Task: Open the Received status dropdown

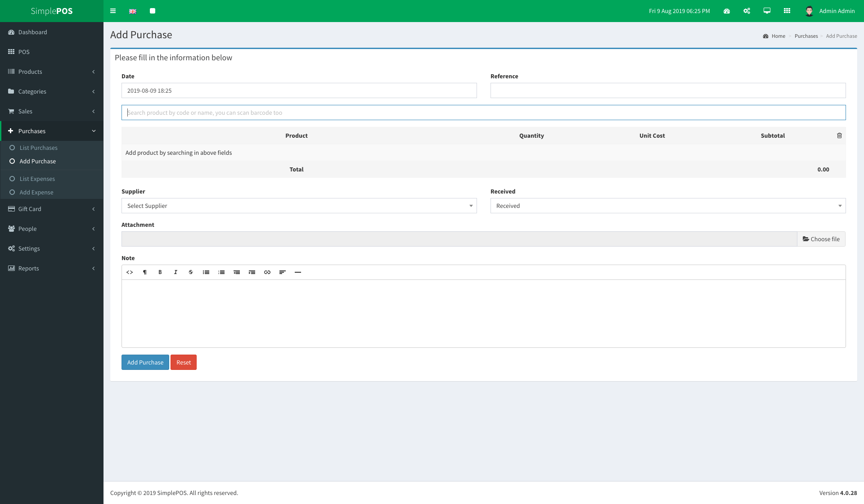Action: coord(668,206)
